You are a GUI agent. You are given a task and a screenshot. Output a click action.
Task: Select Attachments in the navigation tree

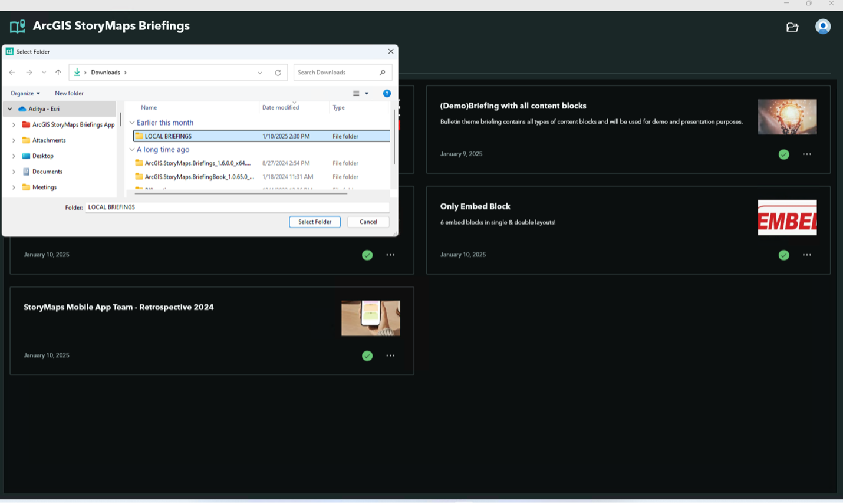coord(49,140)
